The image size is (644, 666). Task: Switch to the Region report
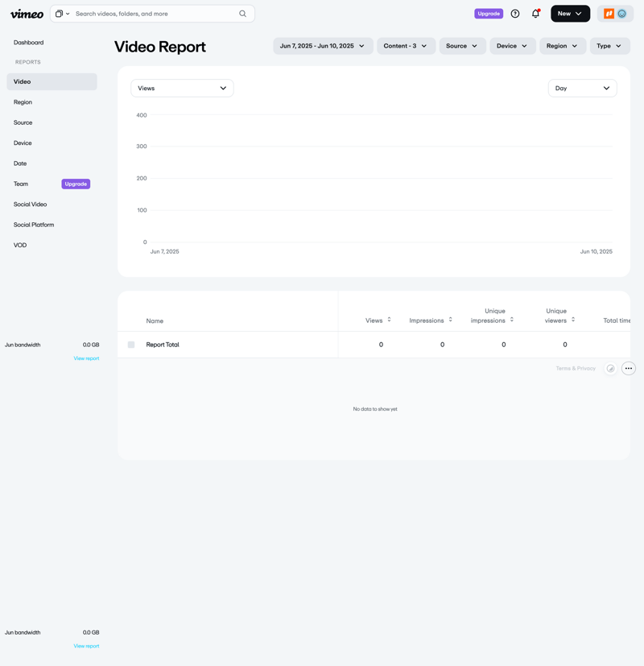coord(23,102)
